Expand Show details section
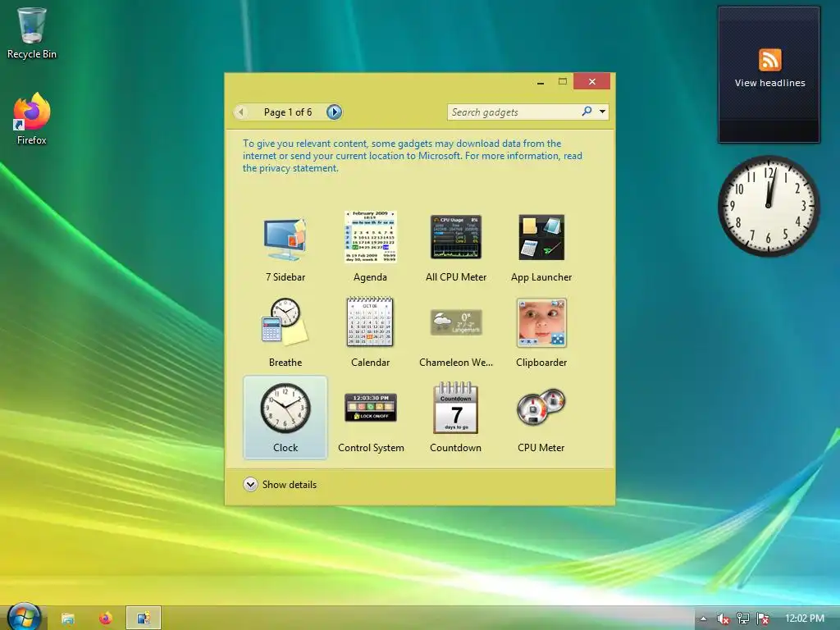840x630 pixels. pos(281,484)
